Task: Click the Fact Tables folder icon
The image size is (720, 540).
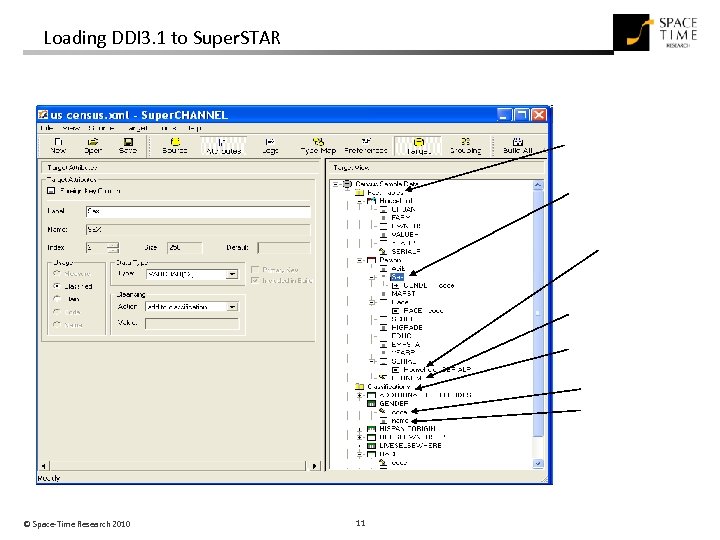Action: pos(360,192)
